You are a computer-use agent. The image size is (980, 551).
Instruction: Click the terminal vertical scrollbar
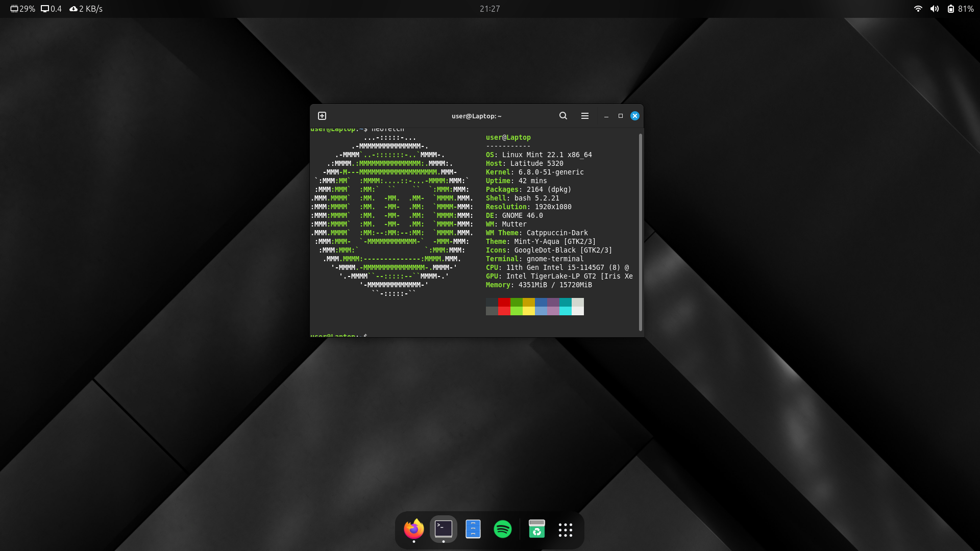(640, 232)
